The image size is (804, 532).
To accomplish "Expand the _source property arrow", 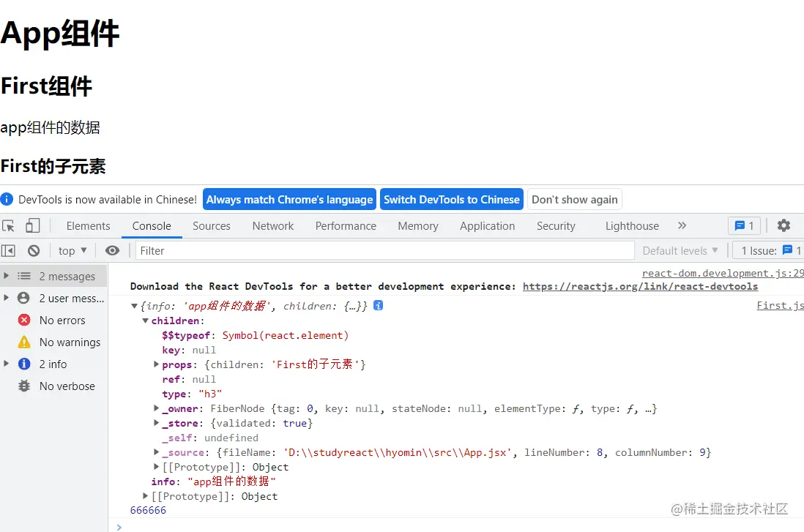I will click(157, 452).
